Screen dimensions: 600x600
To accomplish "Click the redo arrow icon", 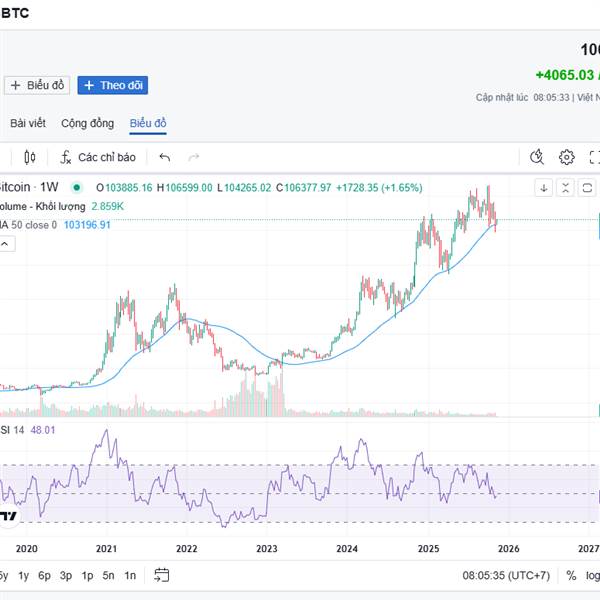I will [193, 157].
